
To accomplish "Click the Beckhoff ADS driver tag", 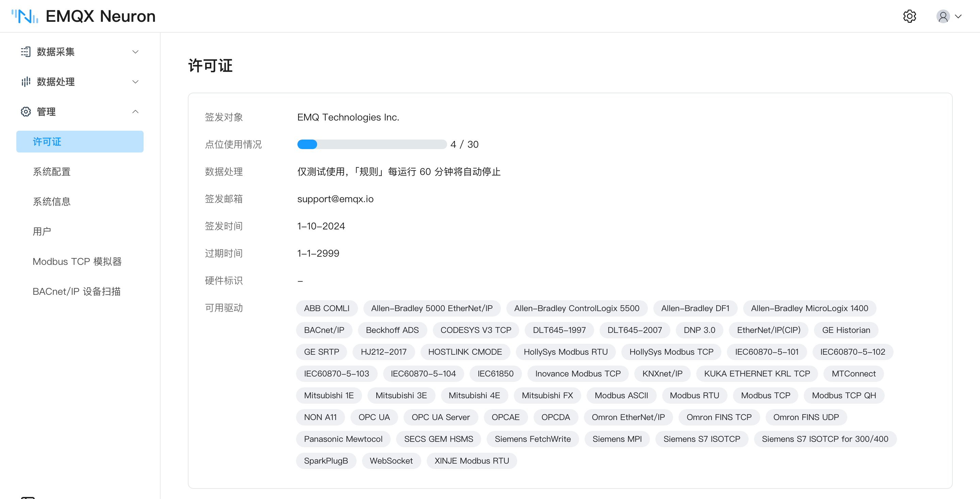I will click(392, 330).
